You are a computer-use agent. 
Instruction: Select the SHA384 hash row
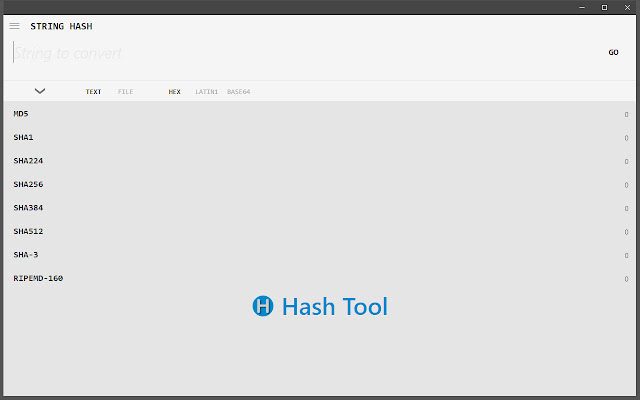tap(320, 208)
